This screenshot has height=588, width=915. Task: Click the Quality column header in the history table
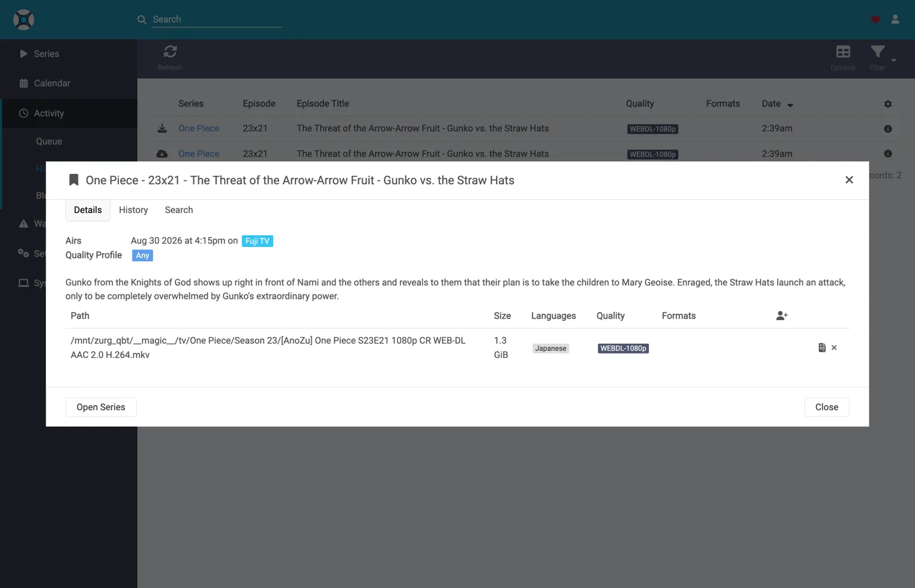(x=640, y=104)
